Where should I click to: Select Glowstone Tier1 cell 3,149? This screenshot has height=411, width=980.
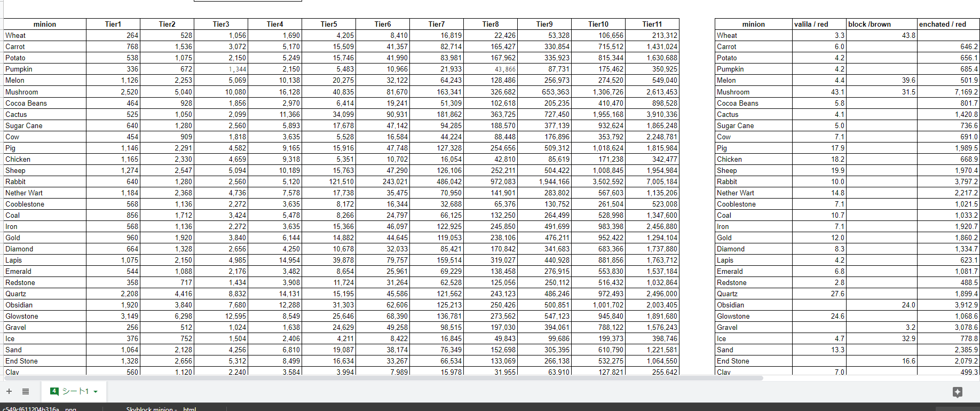click(x=113, y=316)
